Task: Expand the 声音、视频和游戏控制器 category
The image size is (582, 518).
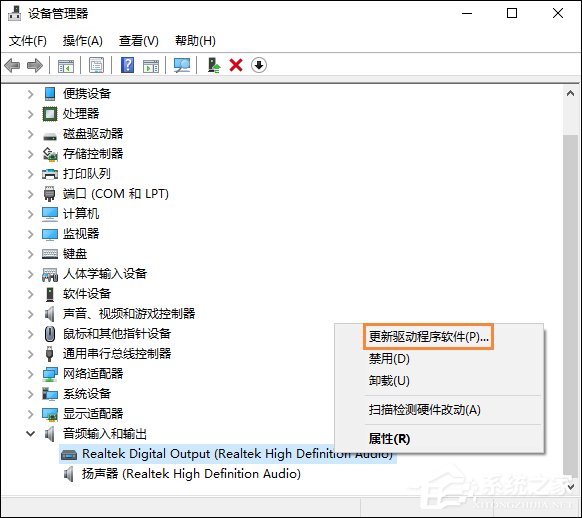Action: [x=30, y=314]
